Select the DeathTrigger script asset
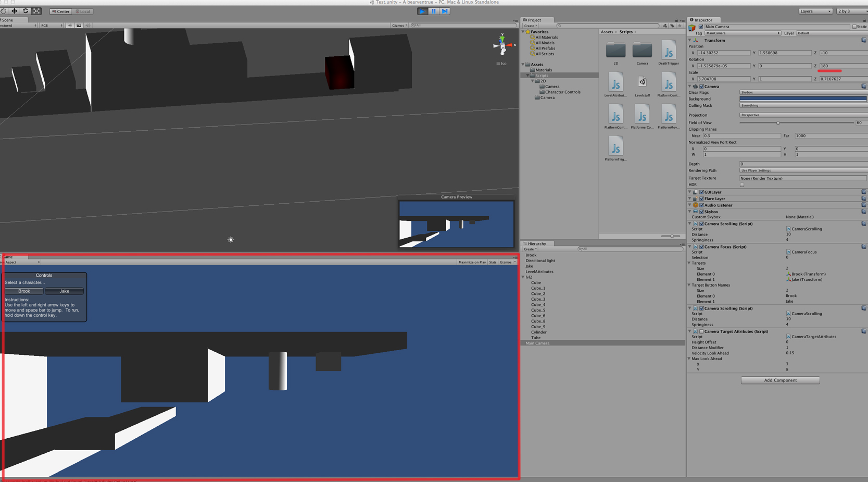Viewport: 868px width, 482px height. (669, 51)
